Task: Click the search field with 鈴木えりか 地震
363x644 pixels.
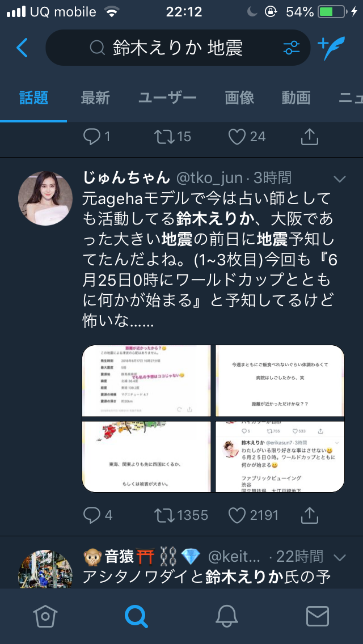Action: point(178,48)
